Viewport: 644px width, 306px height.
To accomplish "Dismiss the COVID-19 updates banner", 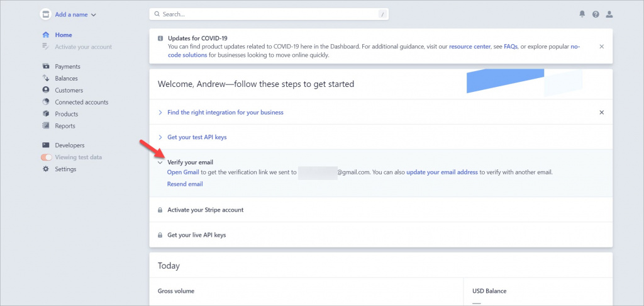I will click(x=602, y=47).
